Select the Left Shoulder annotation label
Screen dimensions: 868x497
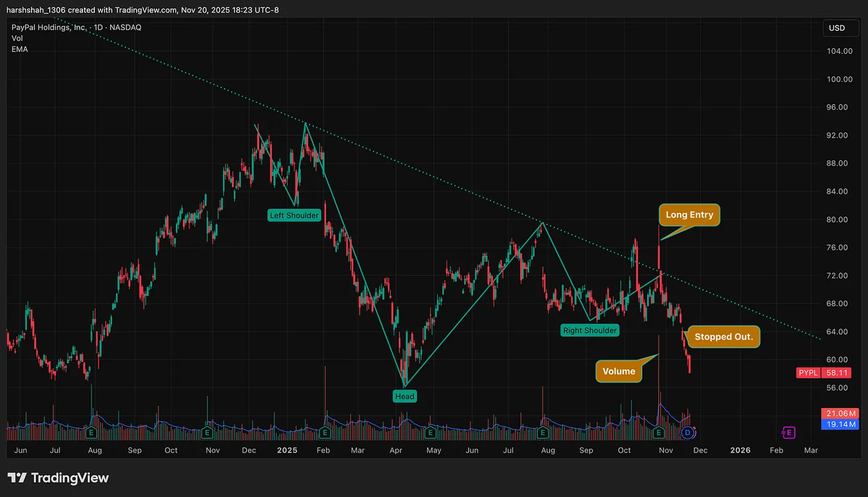tap(294, 216)
